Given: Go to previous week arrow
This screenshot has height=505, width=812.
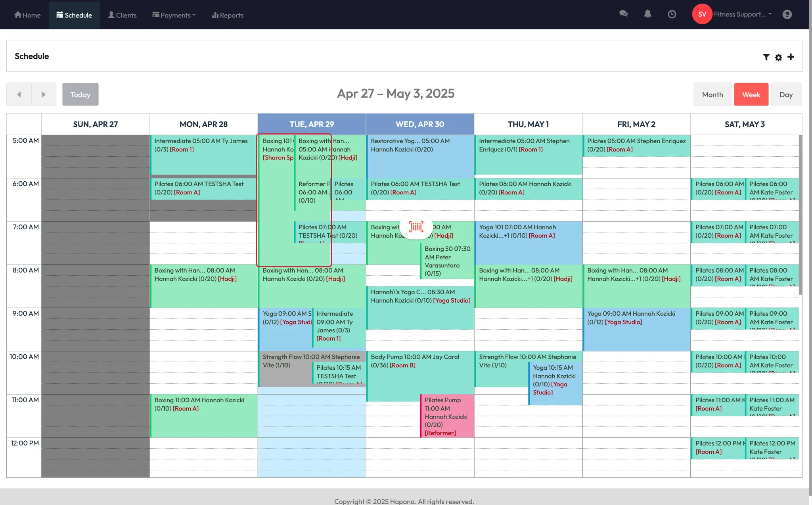Looking at the screenshot, I should coord(19,94).
